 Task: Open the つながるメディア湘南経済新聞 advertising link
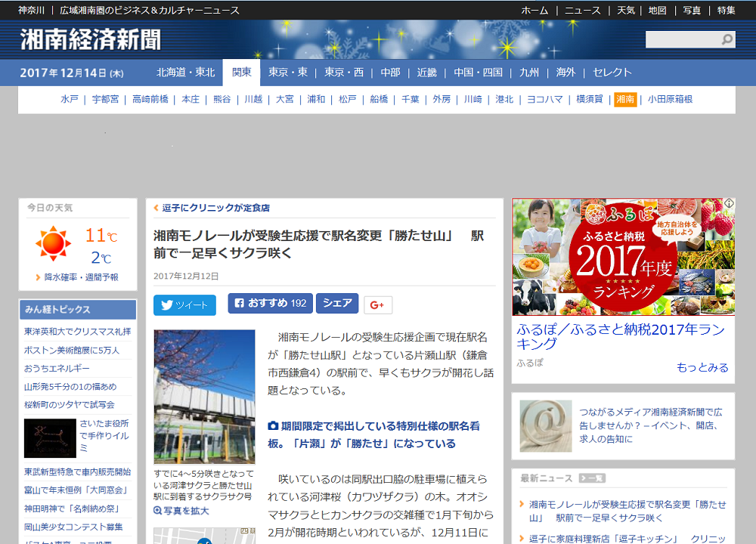(651, 425)
